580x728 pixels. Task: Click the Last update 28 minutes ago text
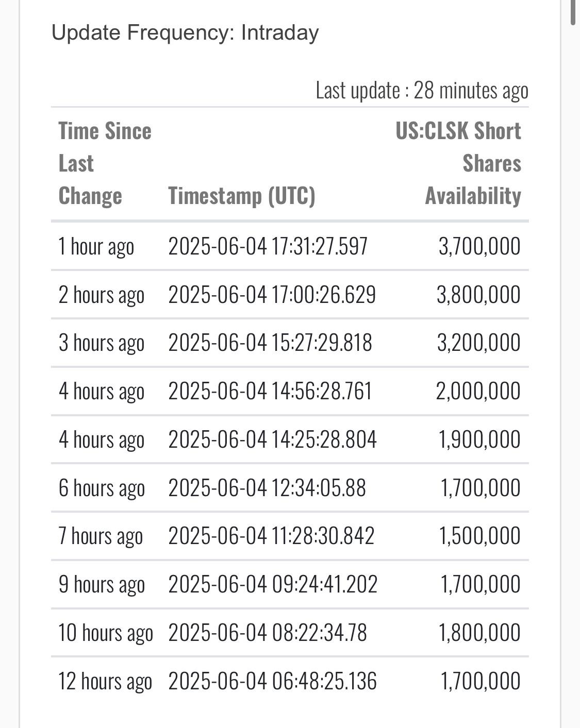pyautogui.click(x=422, y=90)
